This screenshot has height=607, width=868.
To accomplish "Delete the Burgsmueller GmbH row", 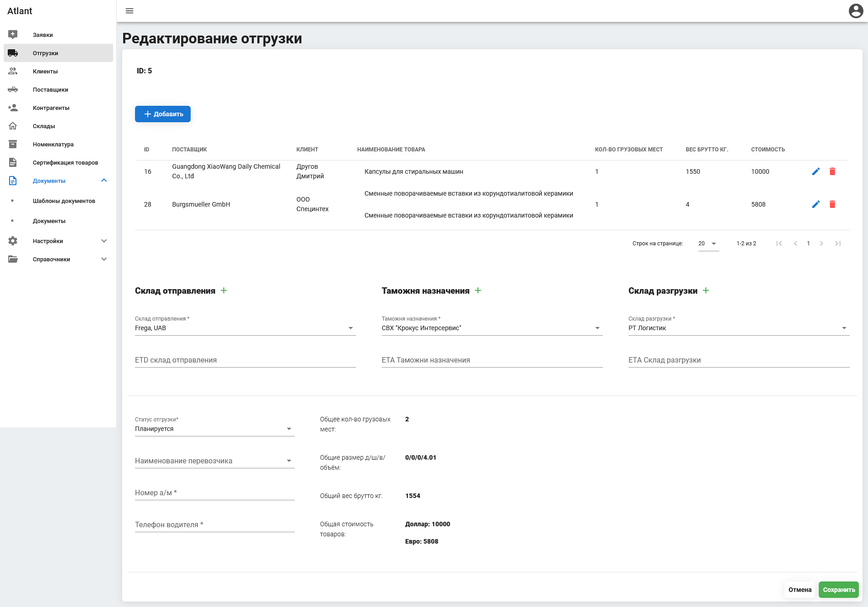I will pyautogui.click(x=832, y=204).
